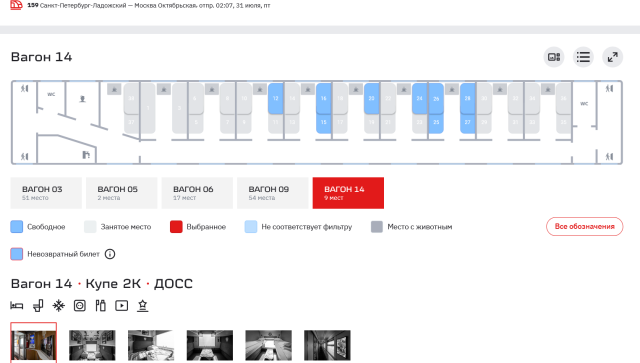The width and height of the screenshot is (640, 363).
Task: Click the hygiene kit bottles icon
Action: click(100, 306)
